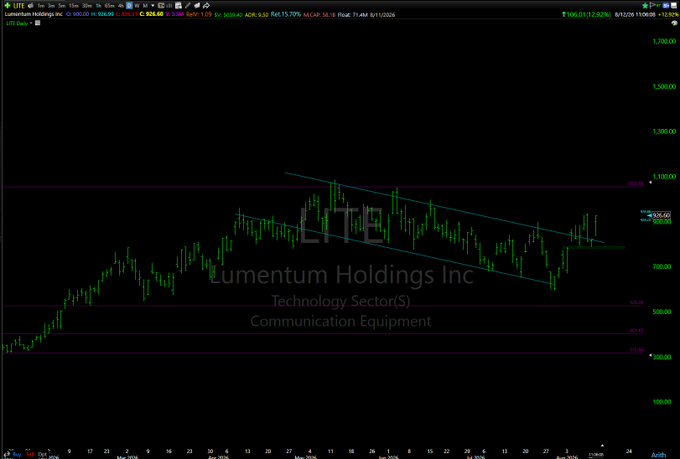Image resolution: width=680 pixels, height=459 pixels.
Task: Click the icon right of LITE ticker
Action: tap(30, 6)
